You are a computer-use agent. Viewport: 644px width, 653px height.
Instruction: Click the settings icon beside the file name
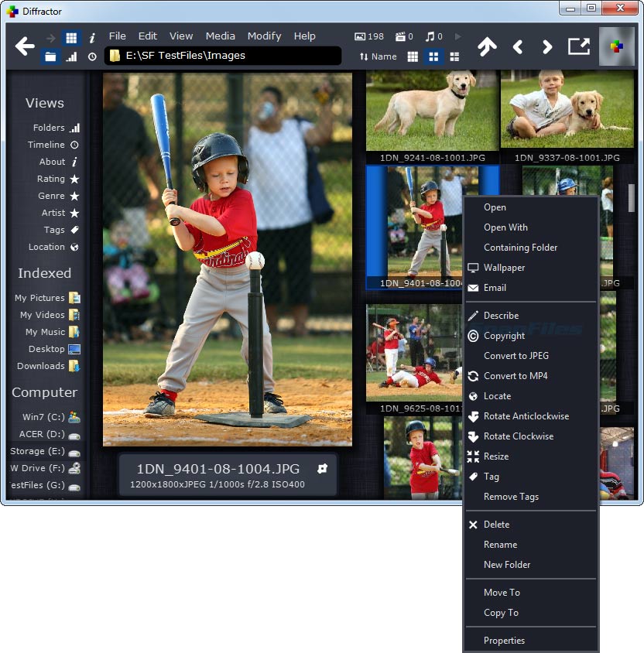click(x=322, y=469)
